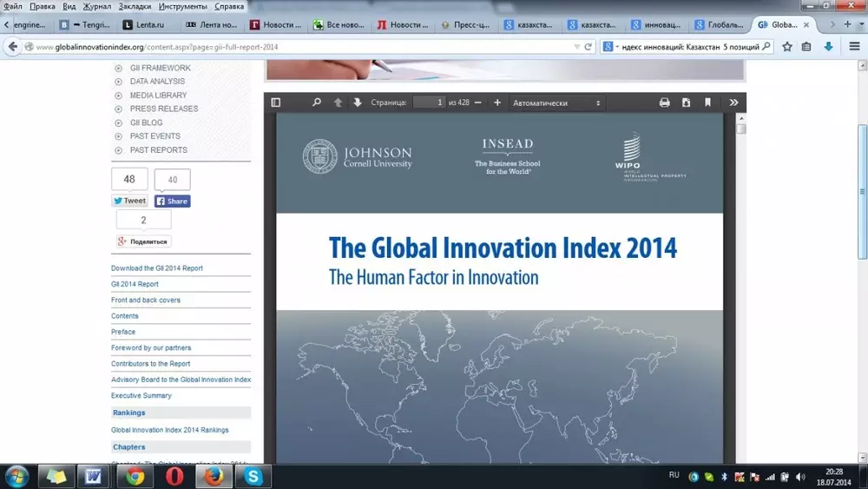Open the Автоматически zoom level dropdown
The width and height of the screenshot is (868, 489).
pos(556,102)
